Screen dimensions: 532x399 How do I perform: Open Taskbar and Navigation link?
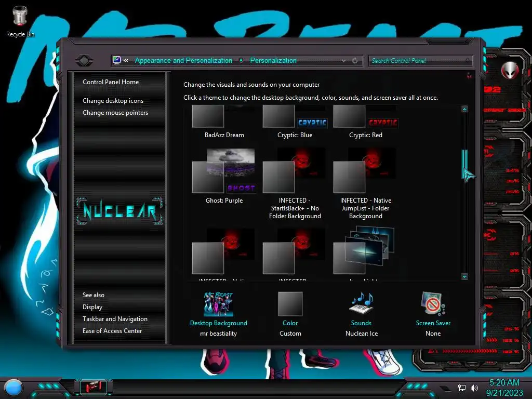coord(115,319)
